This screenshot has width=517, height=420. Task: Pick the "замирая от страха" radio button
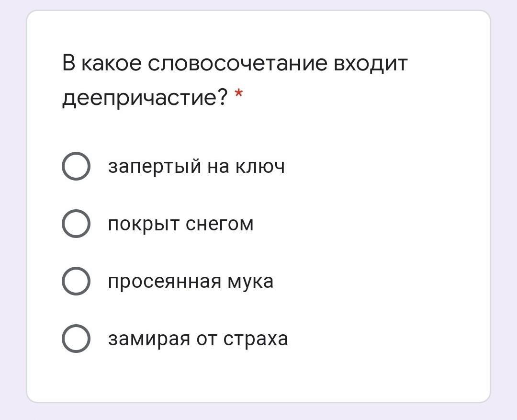[x=76, y=339]
